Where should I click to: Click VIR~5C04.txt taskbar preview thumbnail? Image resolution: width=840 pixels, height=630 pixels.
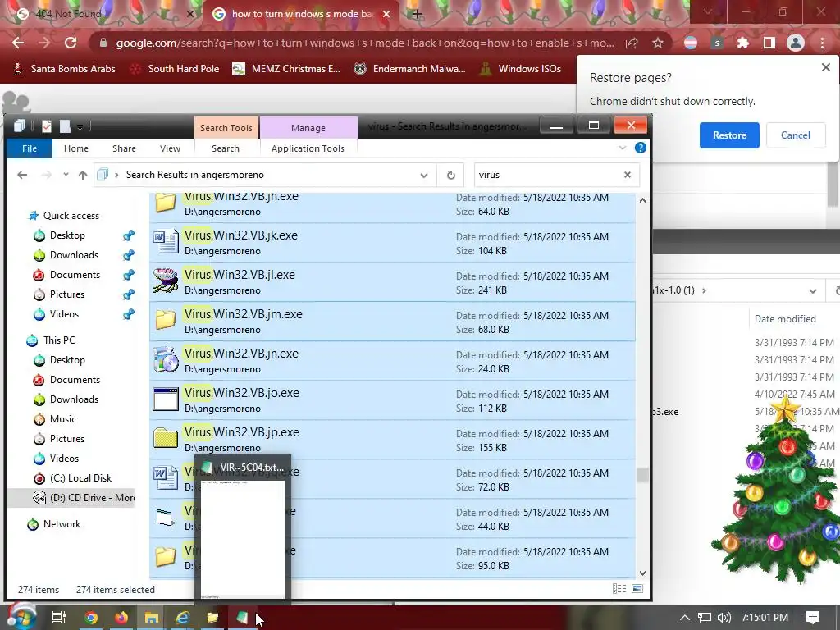point(243,539)
